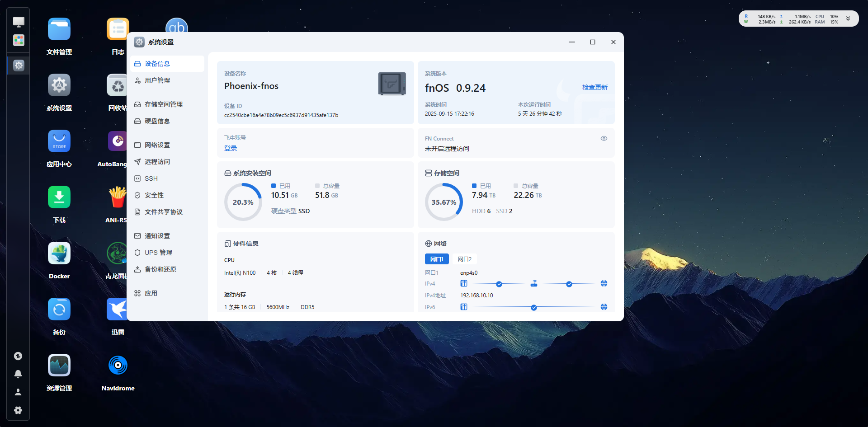Maximize the 系统设置 window
Viewport: 868px width, 427px height.
pos(593,42)
